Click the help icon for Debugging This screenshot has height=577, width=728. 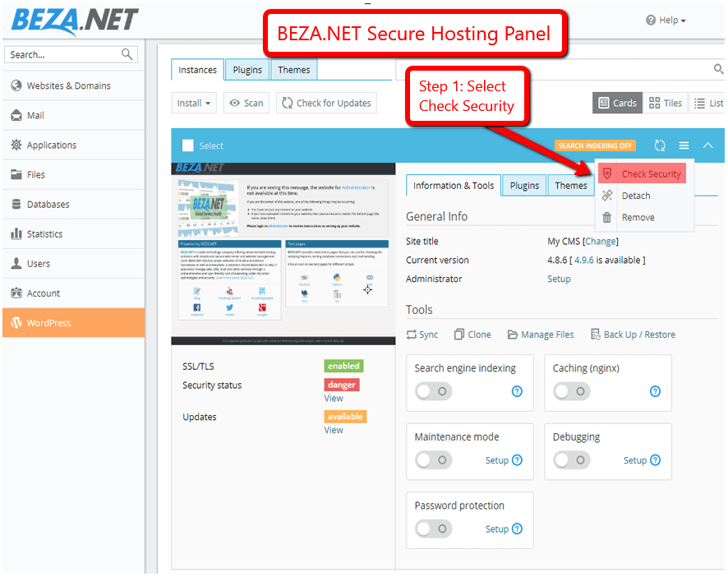coord(655,460)
